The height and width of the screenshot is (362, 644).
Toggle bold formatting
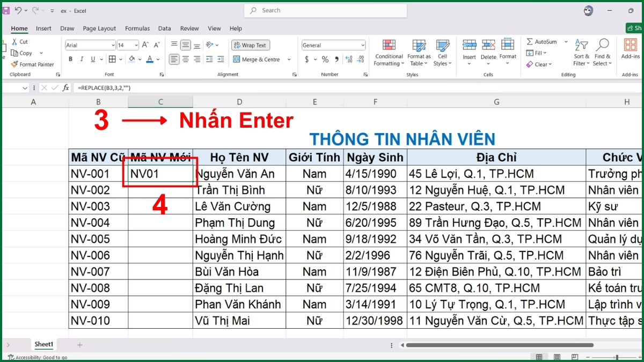pos(70,59)
